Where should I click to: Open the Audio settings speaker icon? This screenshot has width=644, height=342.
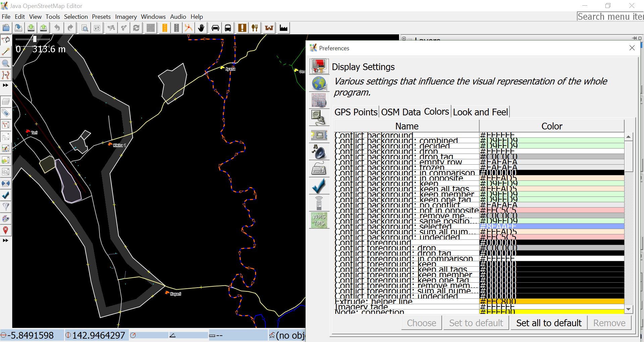319,152
